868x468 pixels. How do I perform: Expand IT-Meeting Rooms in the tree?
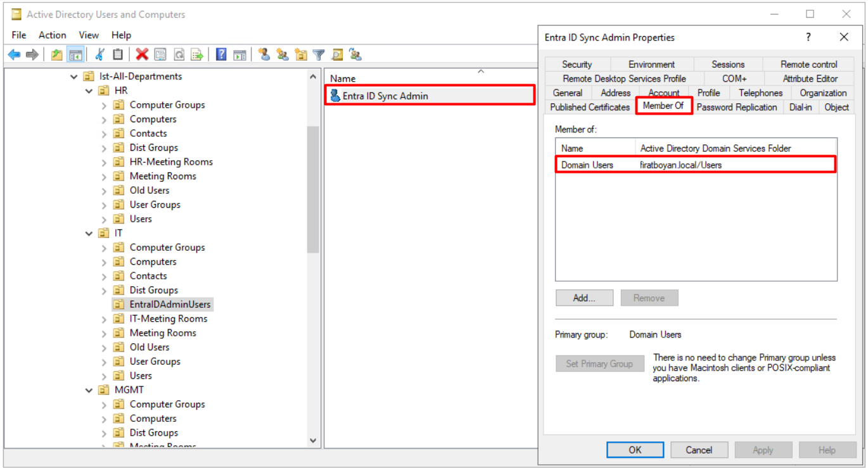coord(104,319)
